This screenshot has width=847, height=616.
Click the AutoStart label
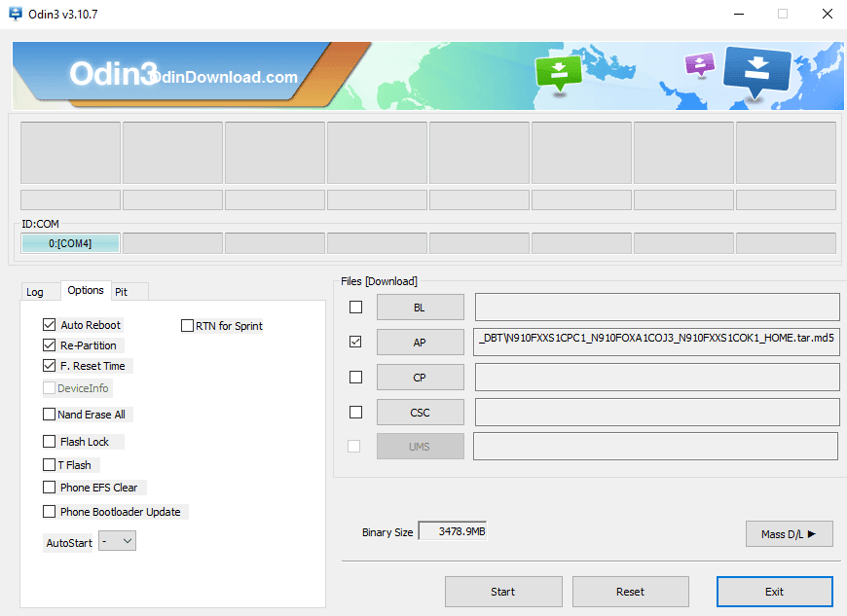[x=69, y=543]
